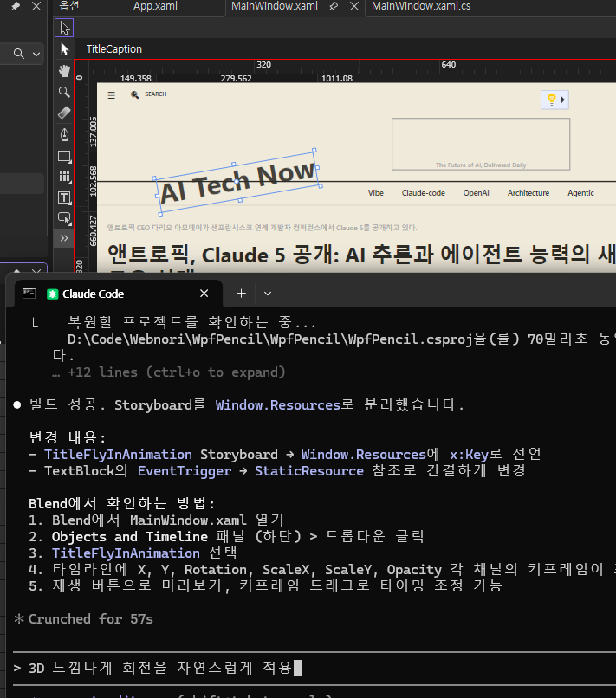616x698 pixels.
Task: Click the TitleCaption breadcrumb label
Action: (113, 49)
